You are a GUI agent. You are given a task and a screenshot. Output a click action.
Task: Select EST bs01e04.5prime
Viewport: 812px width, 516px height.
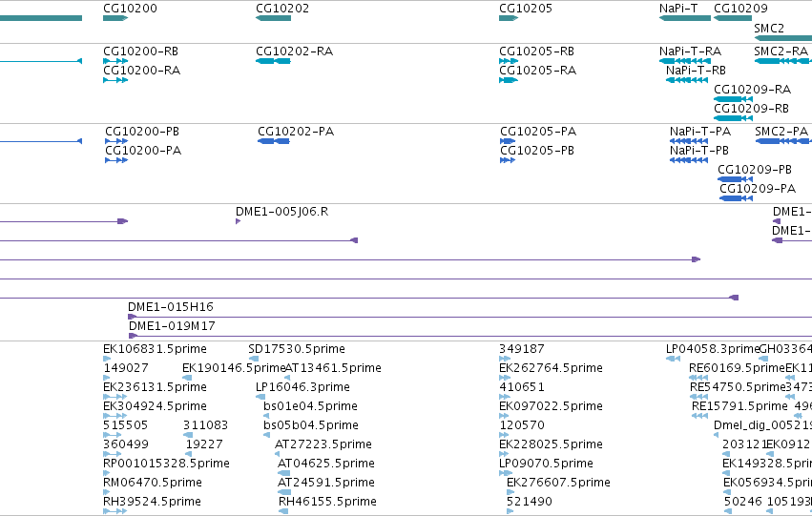click(266, 416)
